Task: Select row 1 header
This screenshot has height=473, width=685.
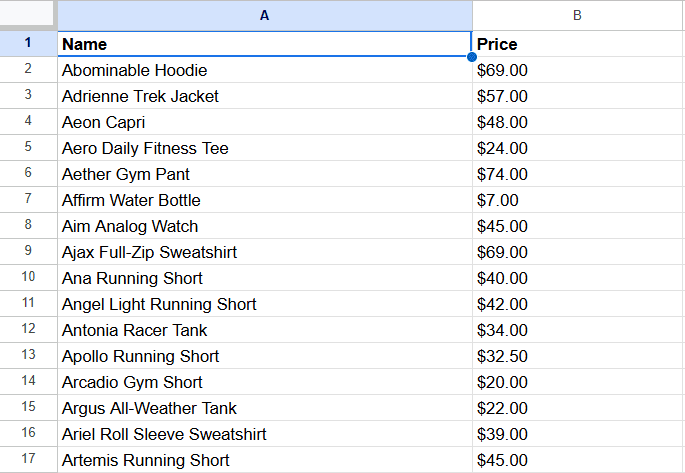Action: pos(28,43)
